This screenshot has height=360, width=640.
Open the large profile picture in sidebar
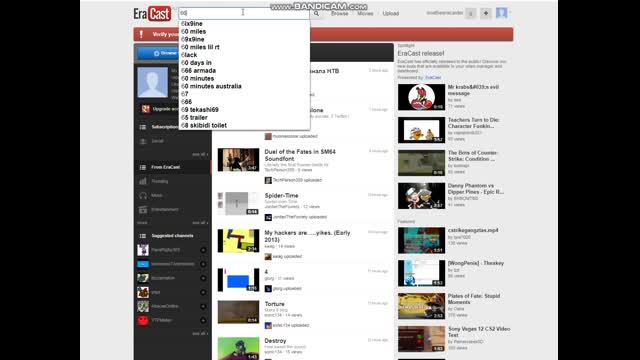pos(153,82)
